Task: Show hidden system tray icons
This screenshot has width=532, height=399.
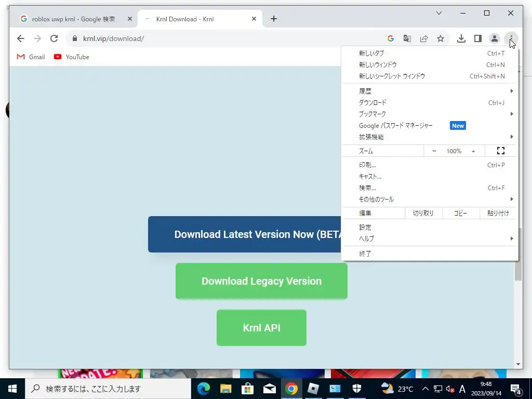Action: (425, 389)
